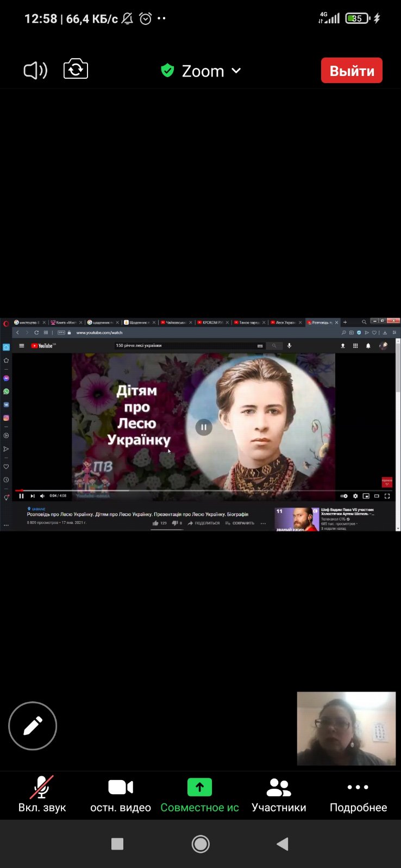The image size is (401, 868).
Task: Select the YouTube hamburger menu
Action: pyautogui.click(x=22, y=346)
